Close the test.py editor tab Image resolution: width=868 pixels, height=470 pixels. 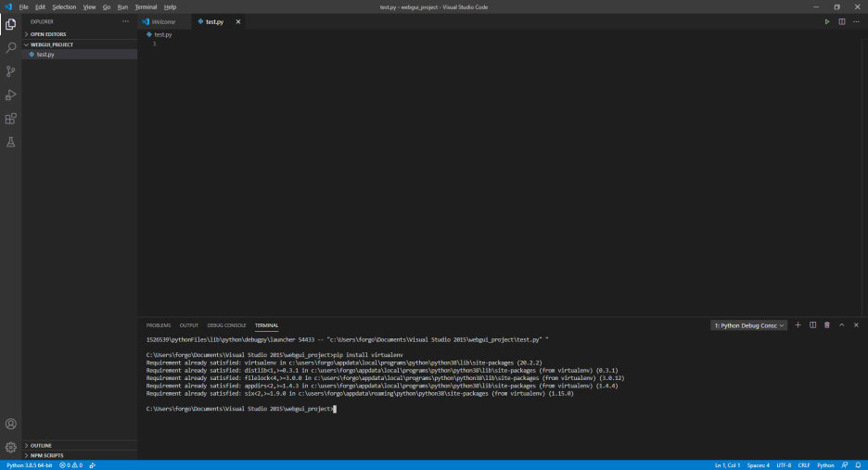point(238,21)
